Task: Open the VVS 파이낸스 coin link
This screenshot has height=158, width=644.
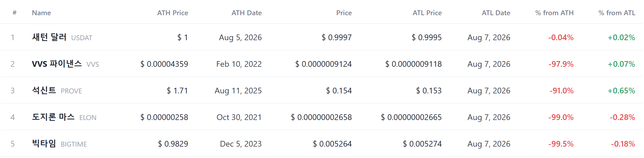Action: point(65,64)
